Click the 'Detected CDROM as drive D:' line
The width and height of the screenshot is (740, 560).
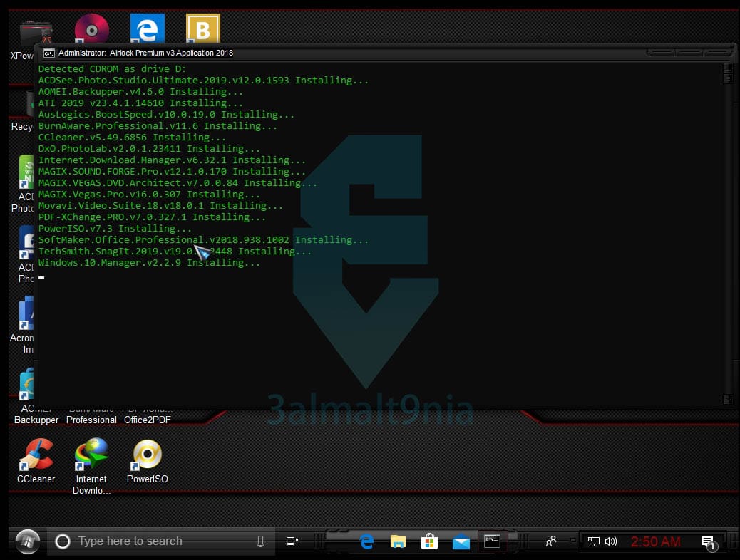click(113, 69)
